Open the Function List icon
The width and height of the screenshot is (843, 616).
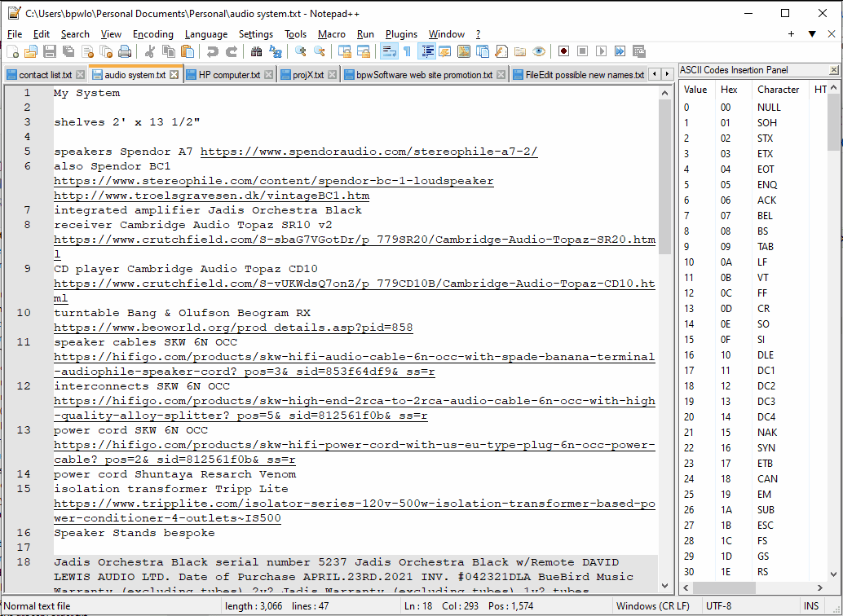pos(501,51)
